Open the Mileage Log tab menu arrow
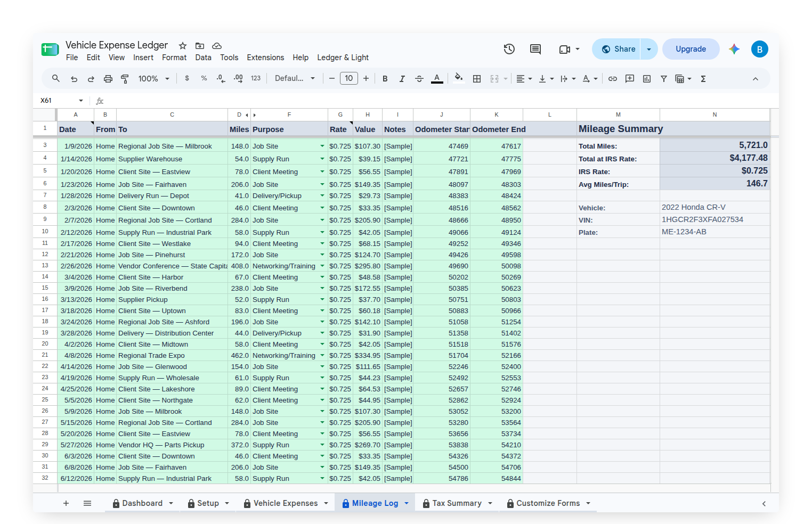 tap(407, 503)
